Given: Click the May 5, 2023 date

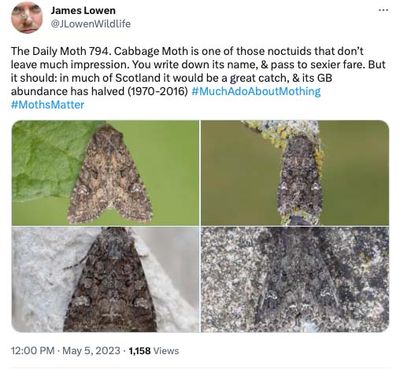Looking at the screenshot, I should click(x=91, y=351).
